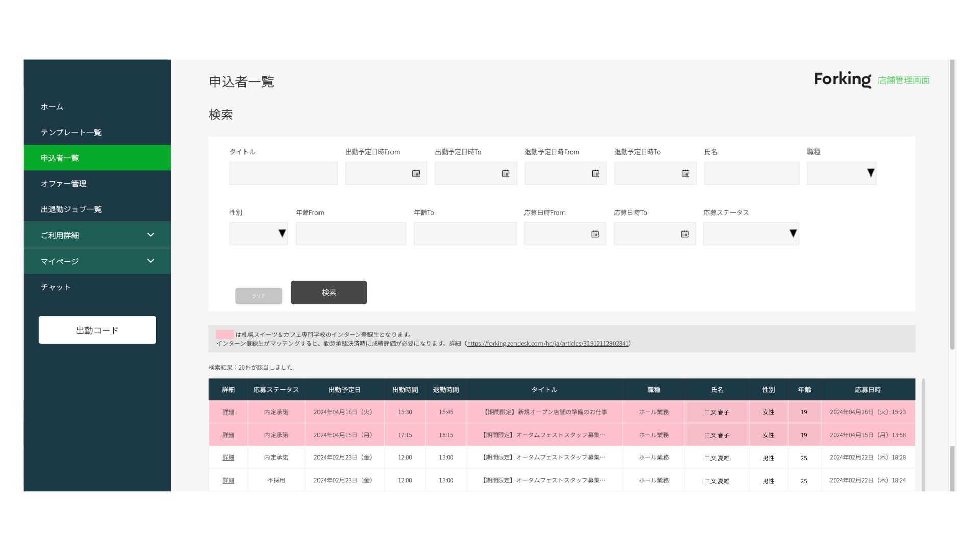Open calendar for 出勤予定日時From field
This screenshot has height=551, width=980.
[416, 173]
